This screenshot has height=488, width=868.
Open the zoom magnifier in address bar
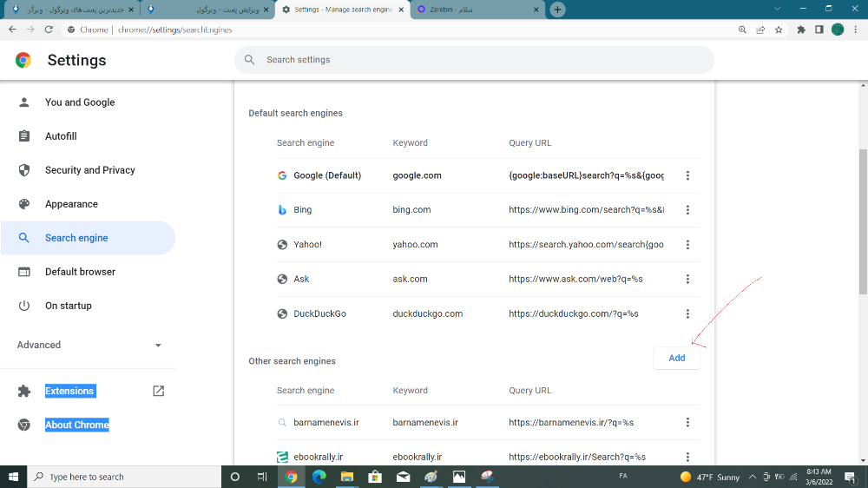[742, 30]
